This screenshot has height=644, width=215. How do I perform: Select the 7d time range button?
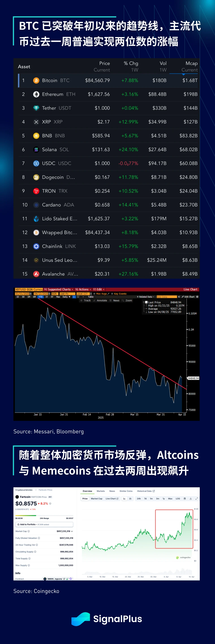pos(145,499)
